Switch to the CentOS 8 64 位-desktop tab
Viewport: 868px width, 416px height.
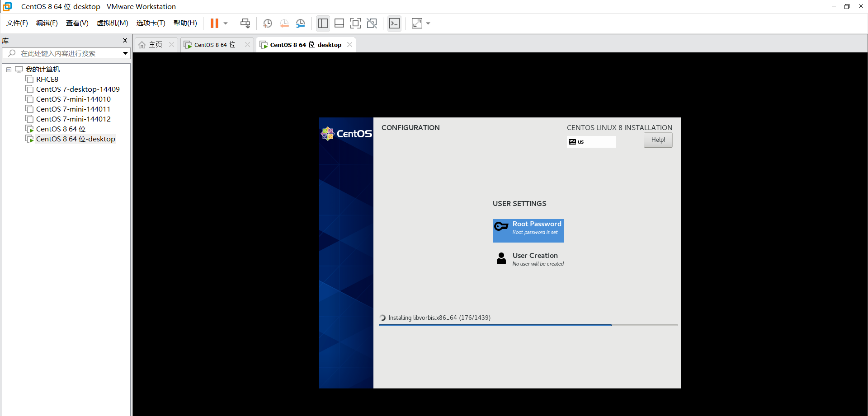[x=306, y=45]
